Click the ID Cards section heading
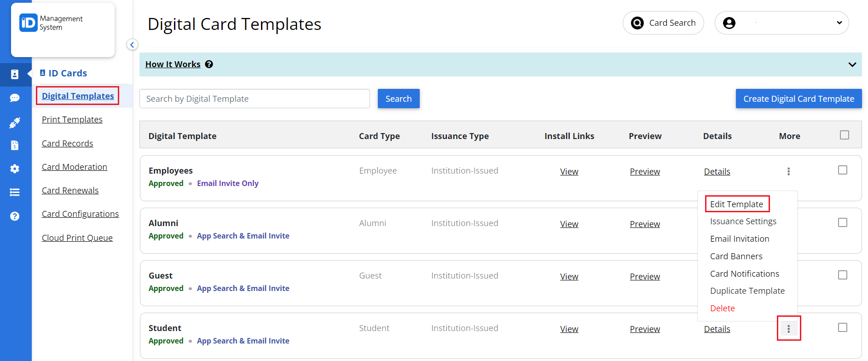The image size is (868, 361). (x=64, y=73)
